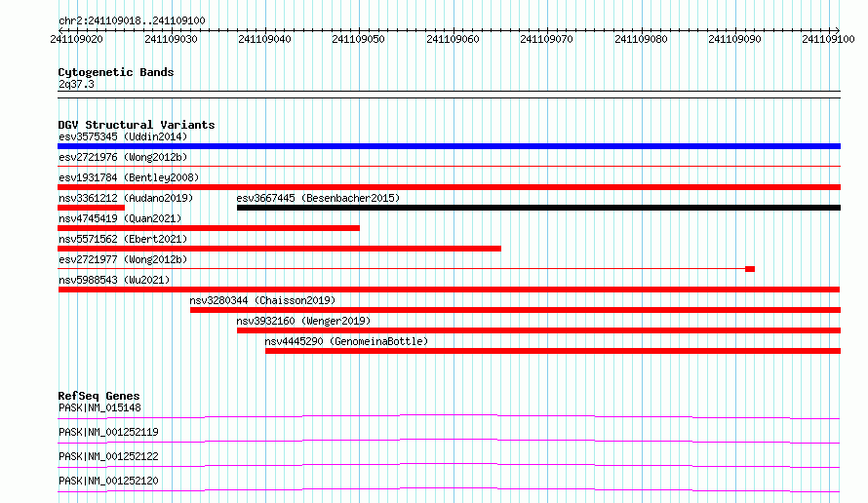
Task: Select the PASK|NM_015148 transcript label
Action: tap(99, 407)
